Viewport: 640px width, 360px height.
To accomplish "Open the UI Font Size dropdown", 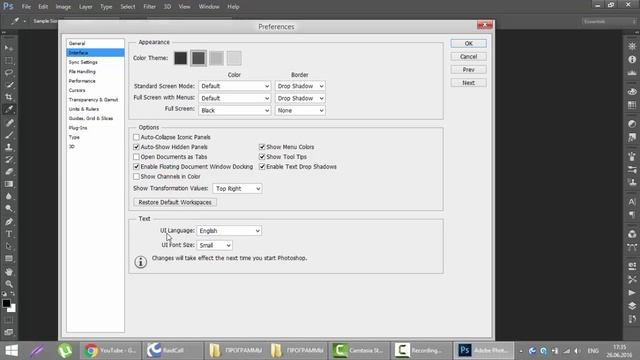I will pyautogui.click(x=215, y=245).
